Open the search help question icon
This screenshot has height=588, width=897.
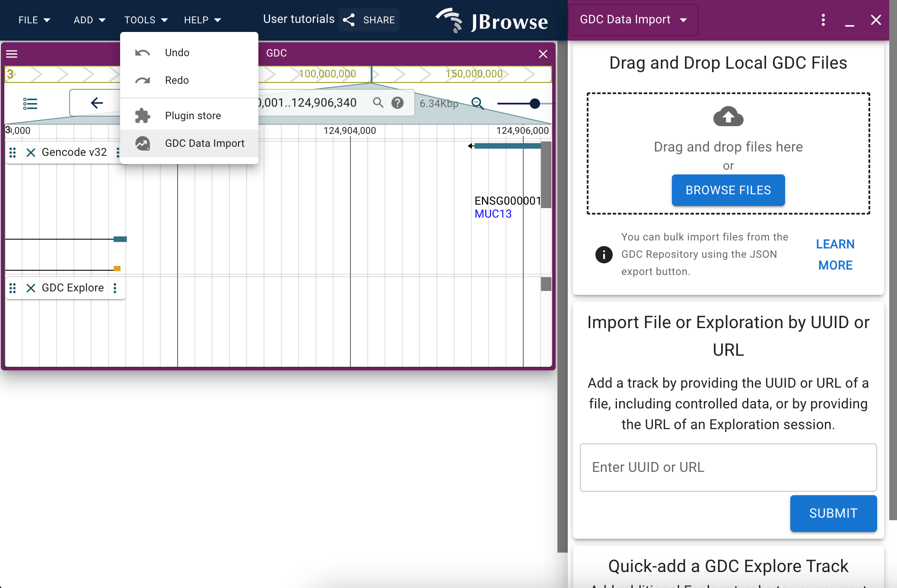pos(398,103)
